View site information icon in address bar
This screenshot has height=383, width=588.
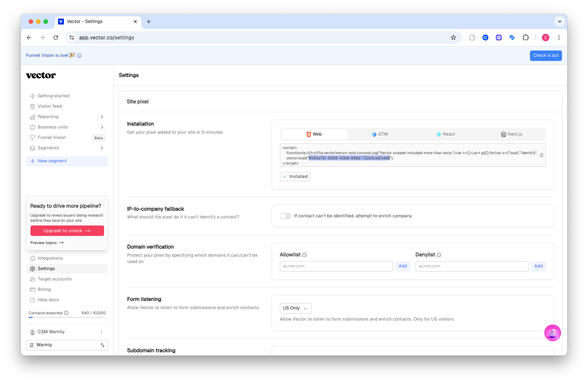(x=72, y=38)
